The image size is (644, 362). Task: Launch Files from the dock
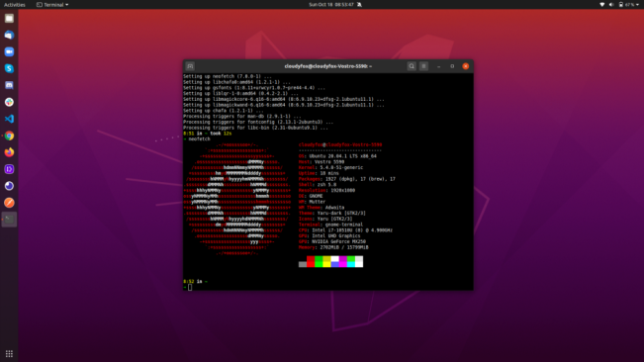point(9,19)
